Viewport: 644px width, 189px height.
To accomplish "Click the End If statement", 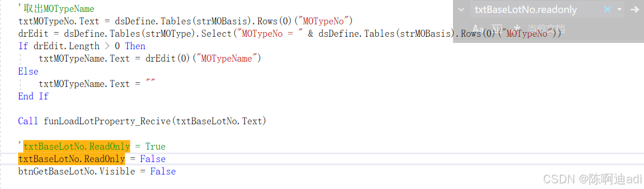I will tap(33, 96).
